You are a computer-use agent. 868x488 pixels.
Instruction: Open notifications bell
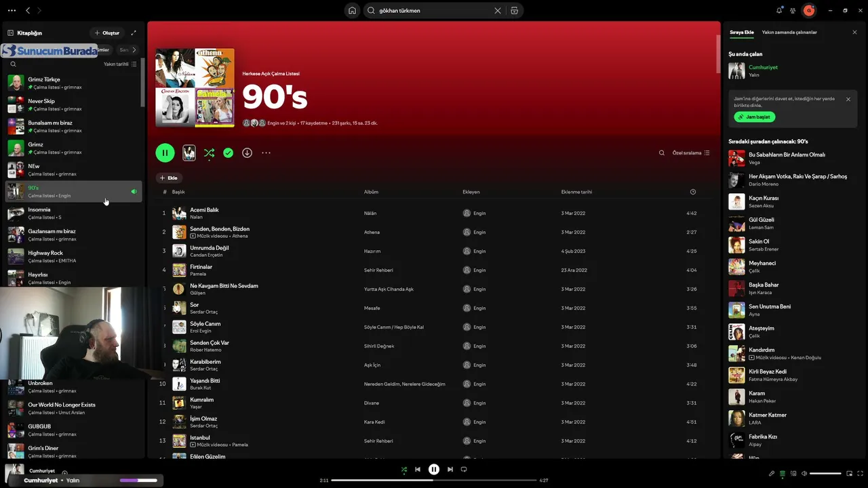pos(779,10)
